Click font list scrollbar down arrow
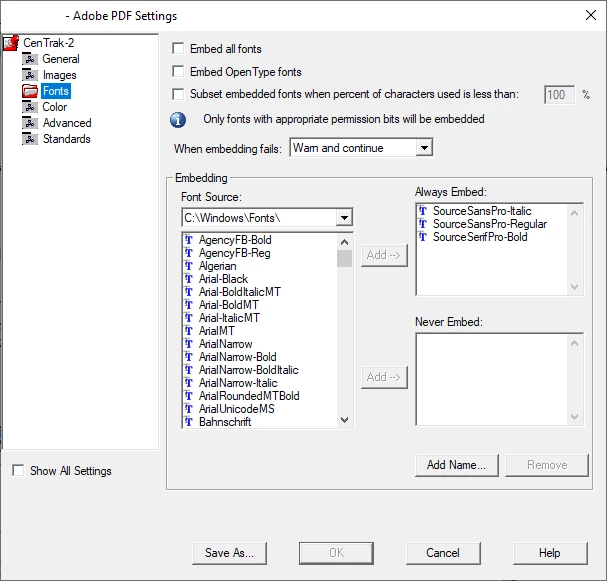The image size is (607, 581). pyautogui.click(x=345, y=420)
